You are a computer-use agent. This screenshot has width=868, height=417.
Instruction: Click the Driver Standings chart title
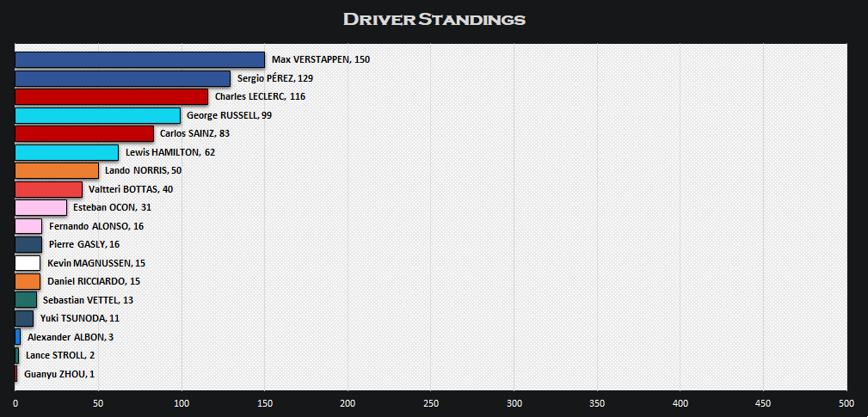pyautogui.click(x=434, y=19)
